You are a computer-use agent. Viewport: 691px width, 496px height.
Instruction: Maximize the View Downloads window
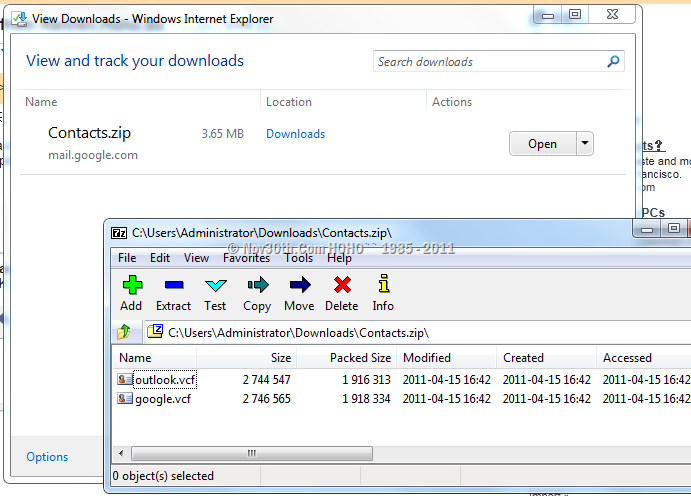pos(575,15)
